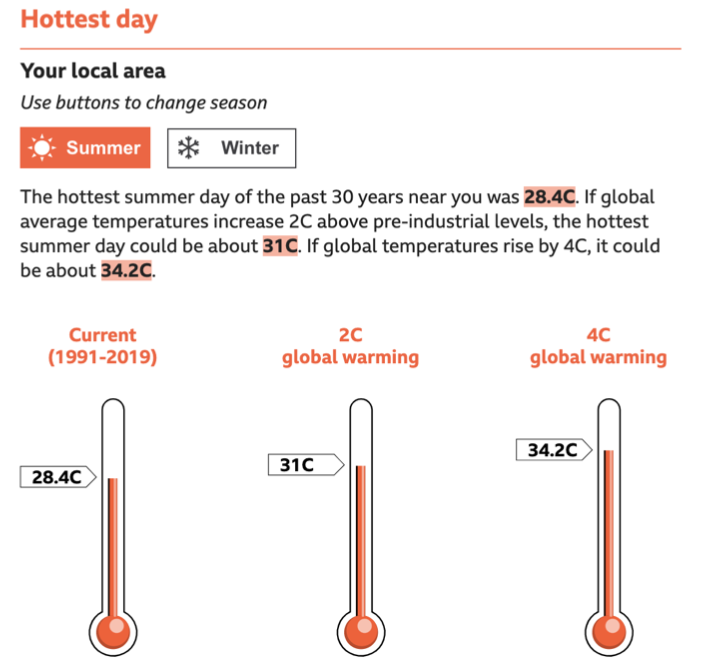Click the highlighted 34.2C value in paragraph
Screen dimensions: 706x662
coord(126,271)
